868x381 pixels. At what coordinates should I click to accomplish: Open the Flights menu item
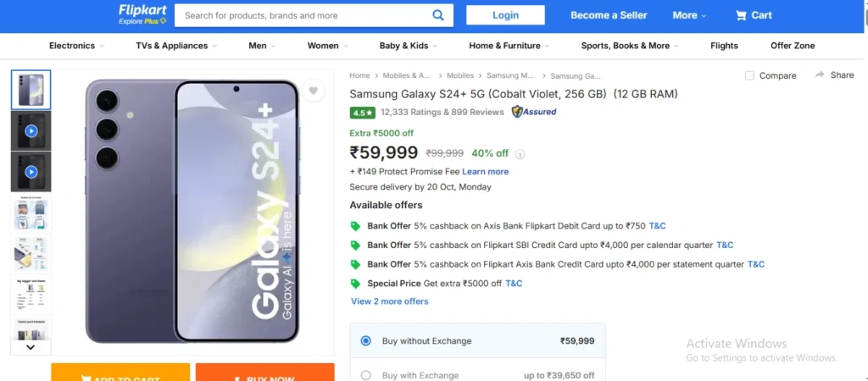724,46
